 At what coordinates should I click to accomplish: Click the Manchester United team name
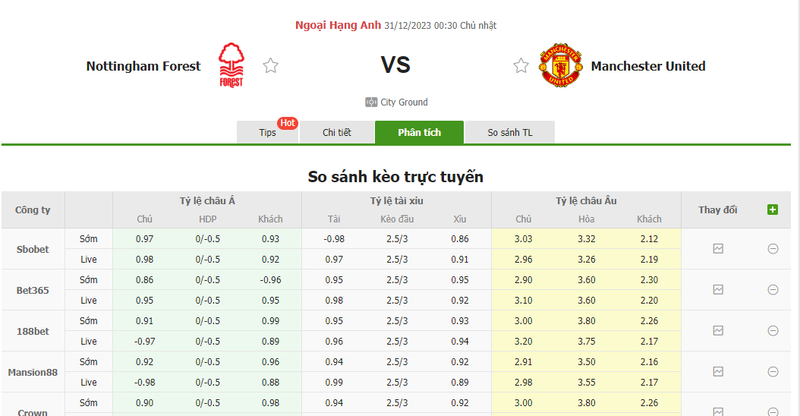tap(648, 66)
